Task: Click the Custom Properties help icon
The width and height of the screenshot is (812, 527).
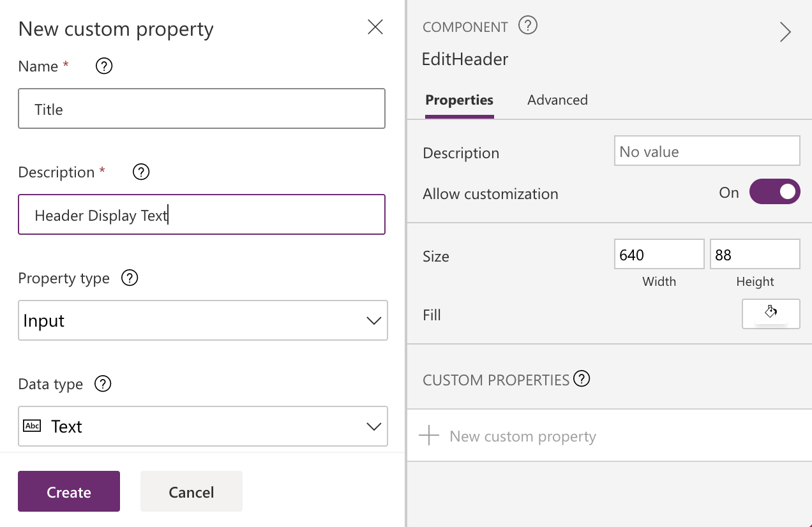Action: (x=582, y=379)
